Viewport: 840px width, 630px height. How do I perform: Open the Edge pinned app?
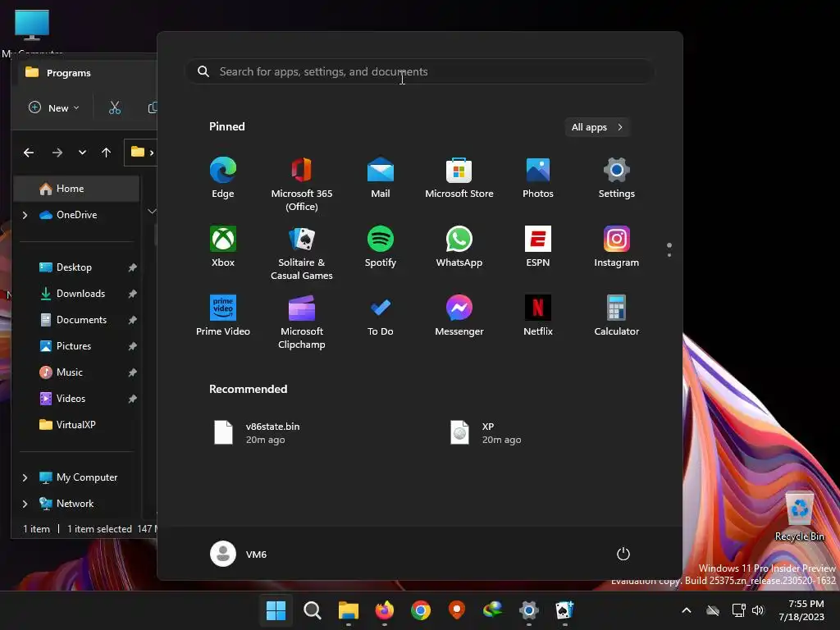coord(223,178)
